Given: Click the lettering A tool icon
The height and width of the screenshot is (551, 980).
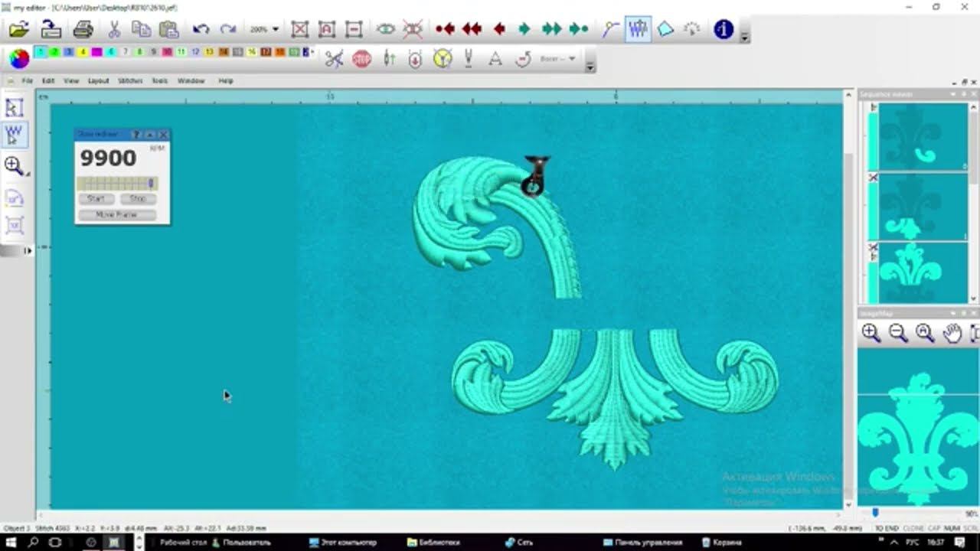Looking at the screenshot, I should [x=495, y=59].
